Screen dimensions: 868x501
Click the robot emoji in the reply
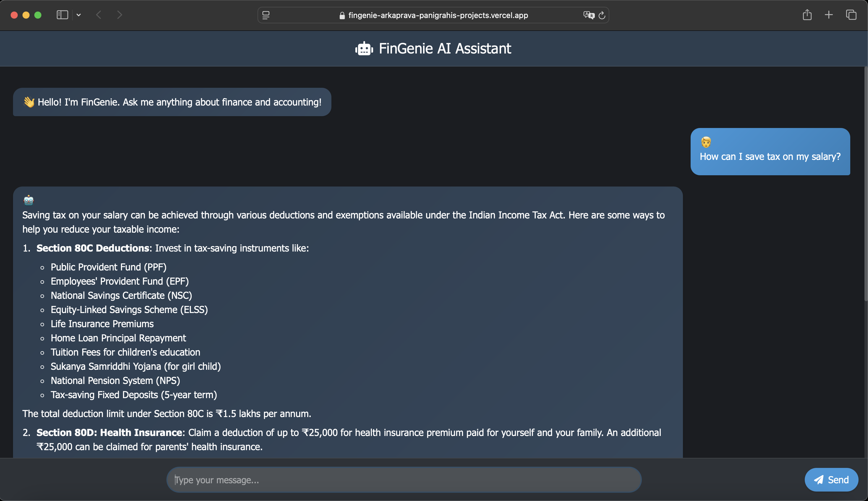pyautogui.click(x=29, y=200)
